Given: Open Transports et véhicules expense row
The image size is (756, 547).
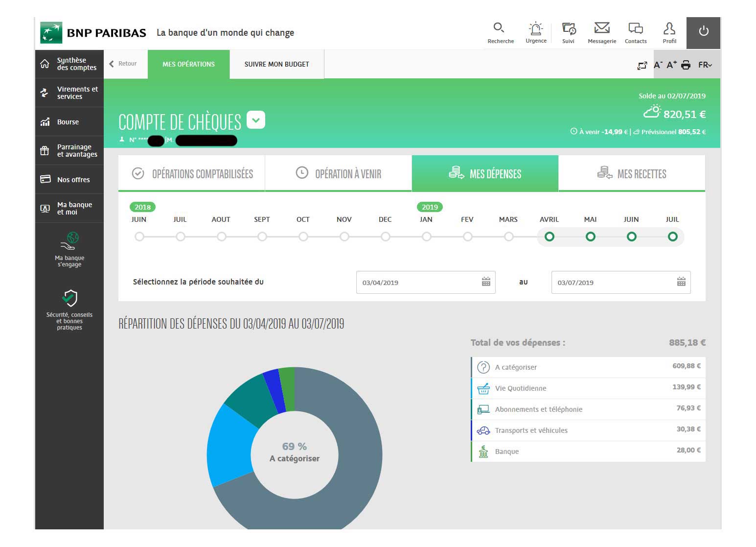Looking at the screenshot, I should 588,430.
